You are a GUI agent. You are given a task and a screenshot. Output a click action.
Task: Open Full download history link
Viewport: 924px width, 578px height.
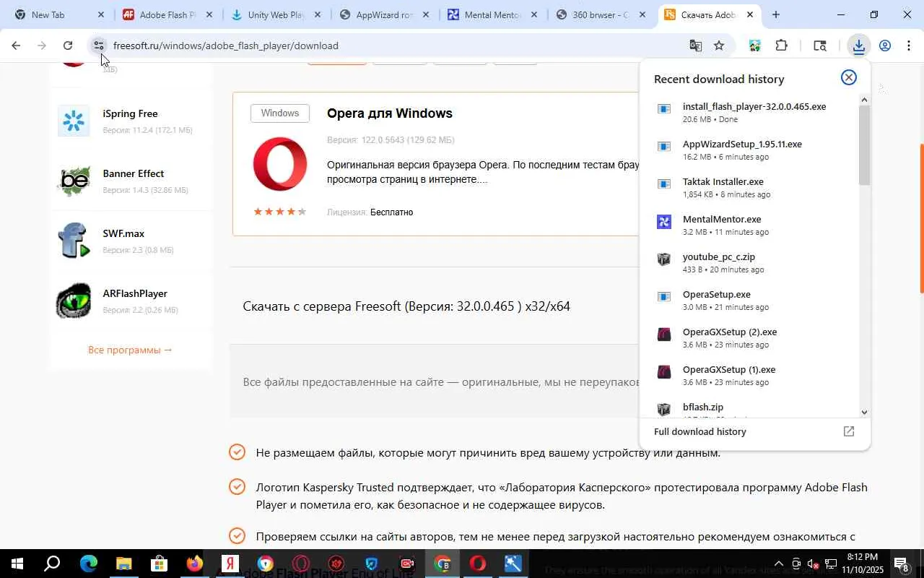tap(700, 431)
